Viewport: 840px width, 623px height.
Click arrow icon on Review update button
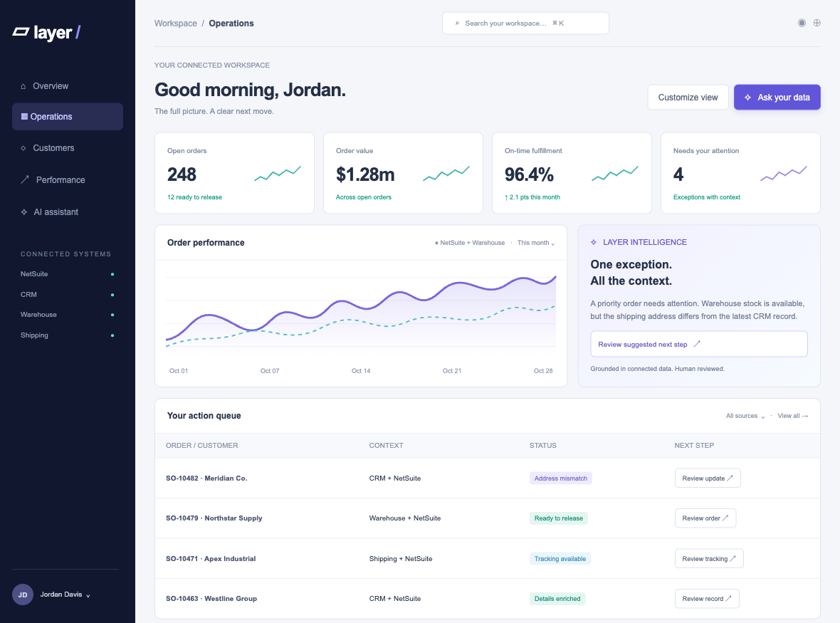pyautogui.click(x=730, y=478)
